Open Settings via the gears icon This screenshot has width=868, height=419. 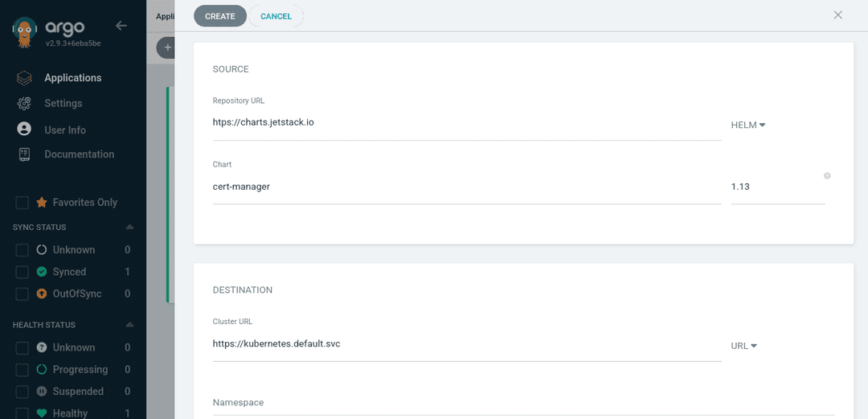24,104
